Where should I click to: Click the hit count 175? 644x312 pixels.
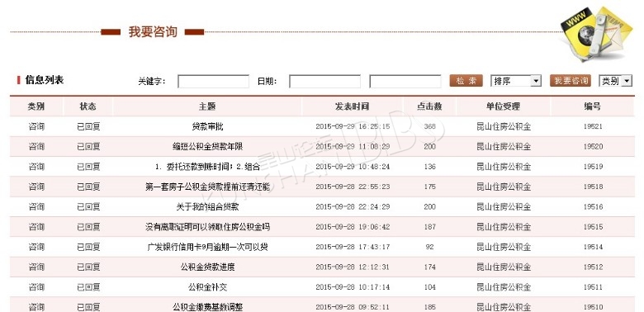[x=429, y=187]
